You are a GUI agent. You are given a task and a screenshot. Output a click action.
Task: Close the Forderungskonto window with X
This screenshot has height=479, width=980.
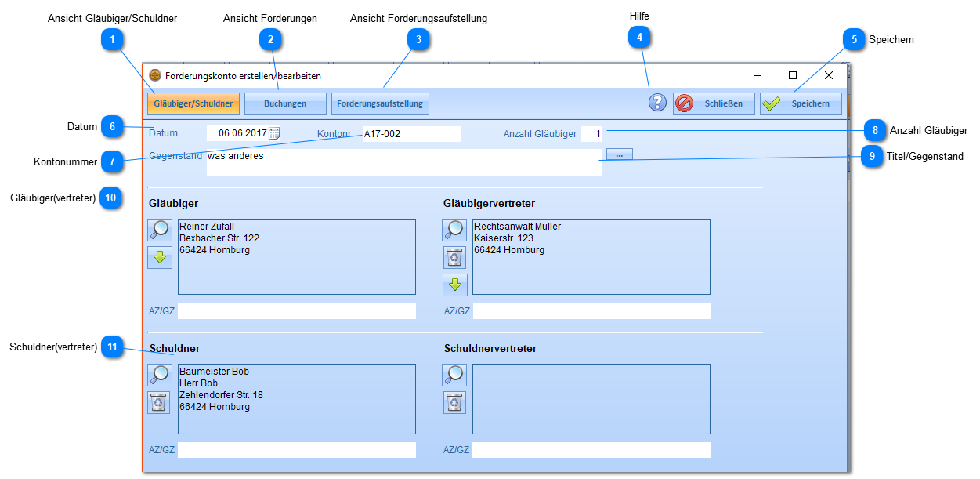coord(829,75)
